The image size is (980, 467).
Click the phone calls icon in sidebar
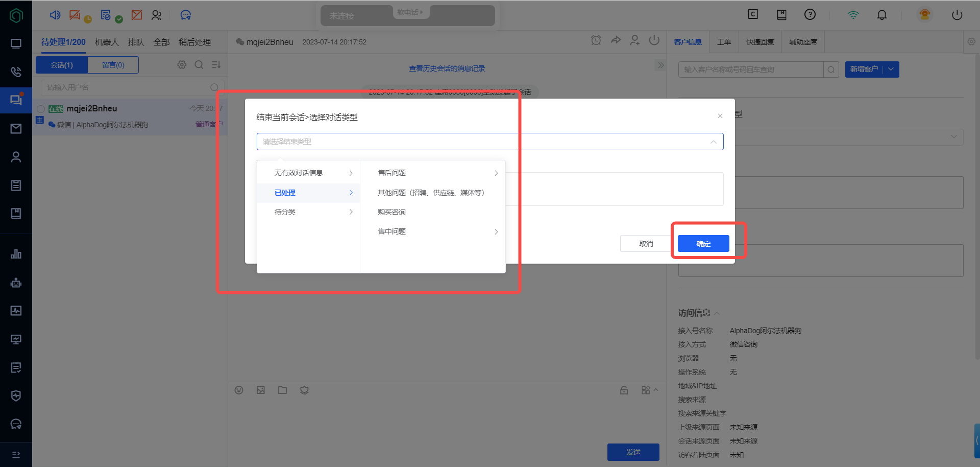coord(16,72)
